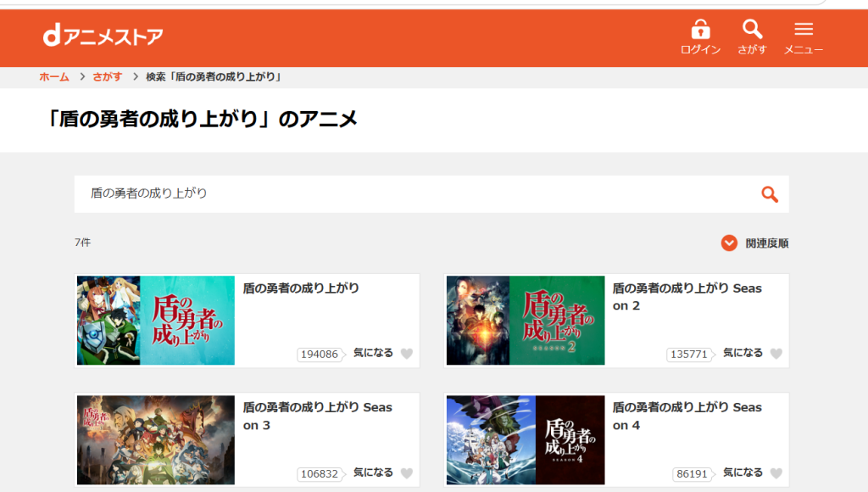Open thumbnail of 盾の勇者の成り上がり first season
868x492 pixels.
156,321
